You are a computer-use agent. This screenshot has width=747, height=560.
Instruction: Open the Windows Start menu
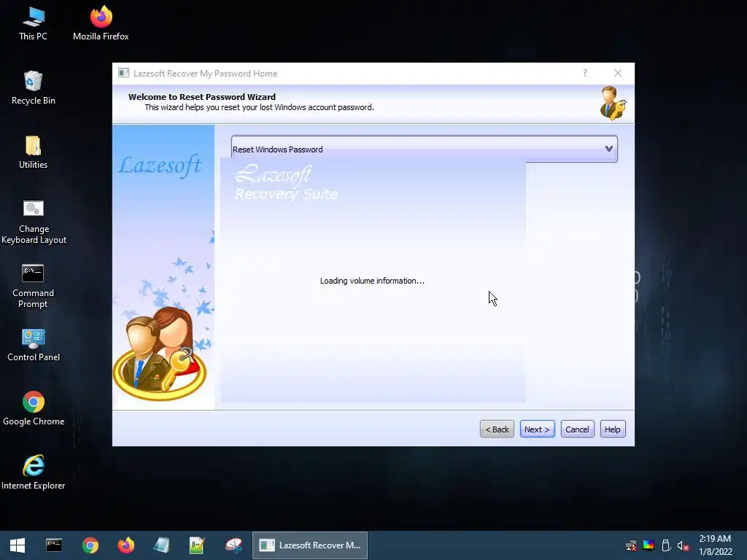click(x=18, y=545)
